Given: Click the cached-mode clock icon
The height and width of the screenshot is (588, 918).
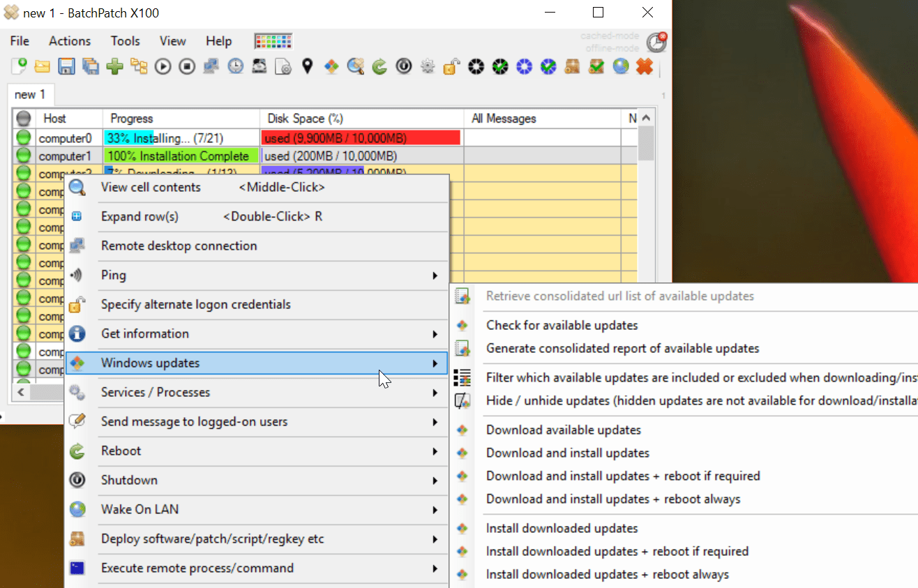Looking at the screenshot, I should coord(656,42).
